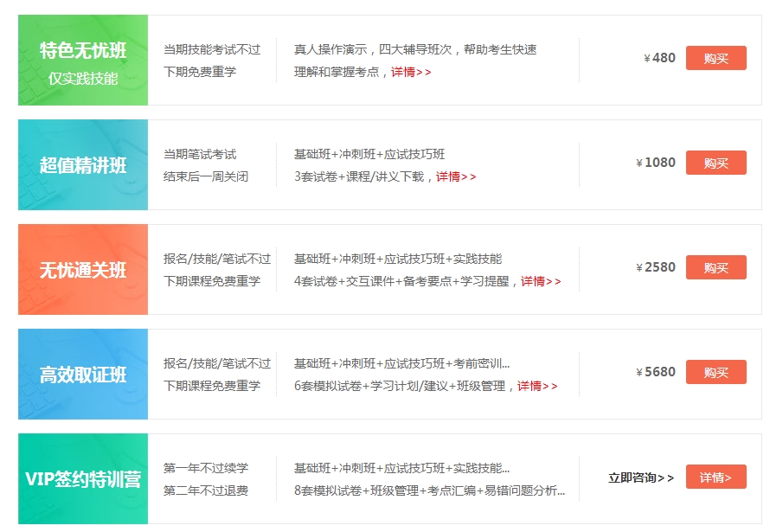Open 详情>> link in 特色无忧班 description
The height and width of the screenshot is (532, 770).
point(411,72)
